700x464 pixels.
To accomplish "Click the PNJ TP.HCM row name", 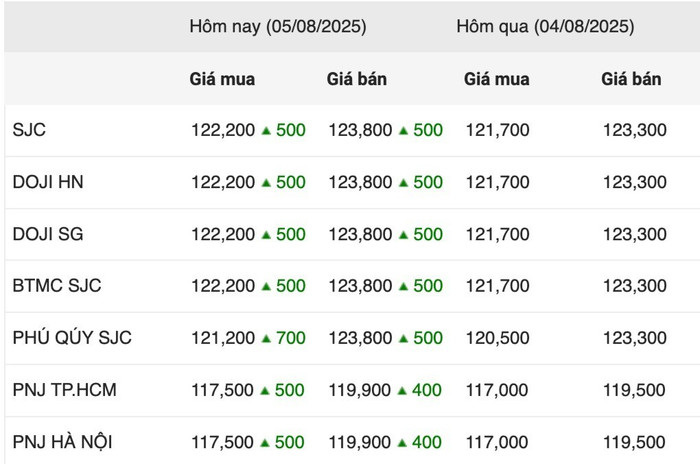I will click(x=64, y=390).
